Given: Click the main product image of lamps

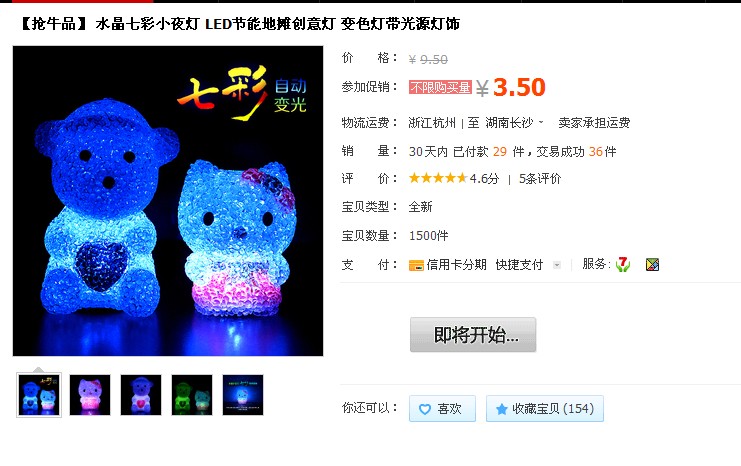Looking at the screenshot, I should point(168,201).
